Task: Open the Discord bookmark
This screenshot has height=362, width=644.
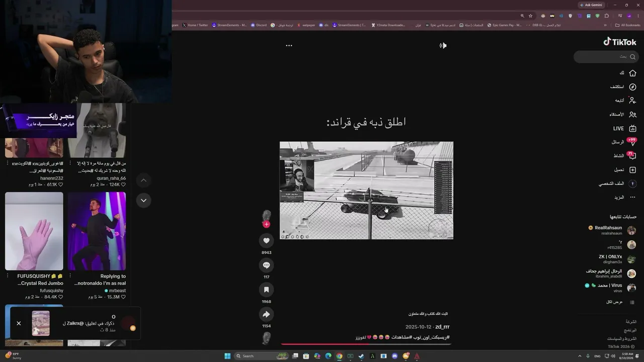Action: pos(259,25)
